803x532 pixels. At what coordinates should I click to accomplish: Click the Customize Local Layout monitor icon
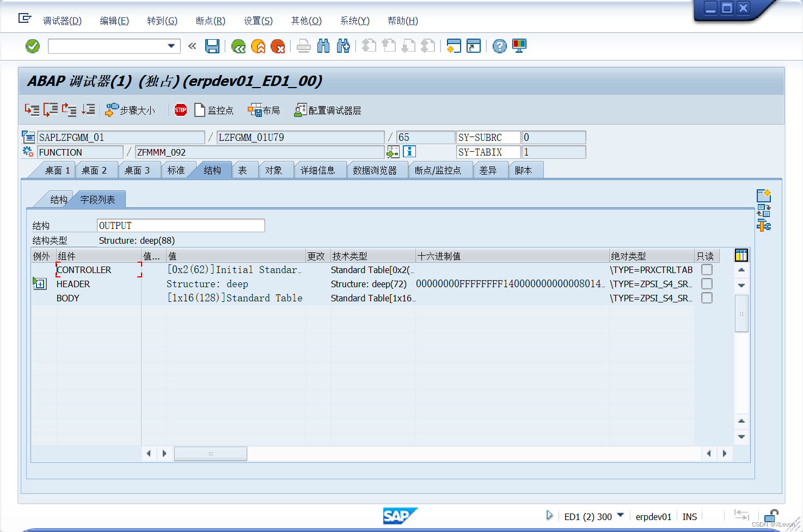point(519,46)
